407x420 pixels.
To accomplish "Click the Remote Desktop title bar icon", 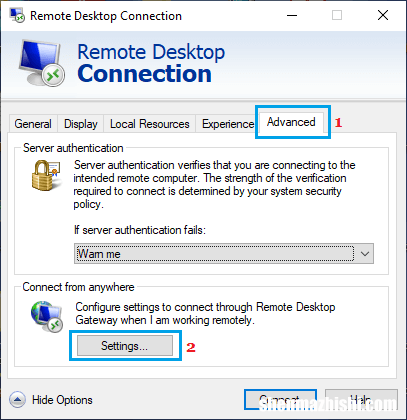I will pos(17,15).
